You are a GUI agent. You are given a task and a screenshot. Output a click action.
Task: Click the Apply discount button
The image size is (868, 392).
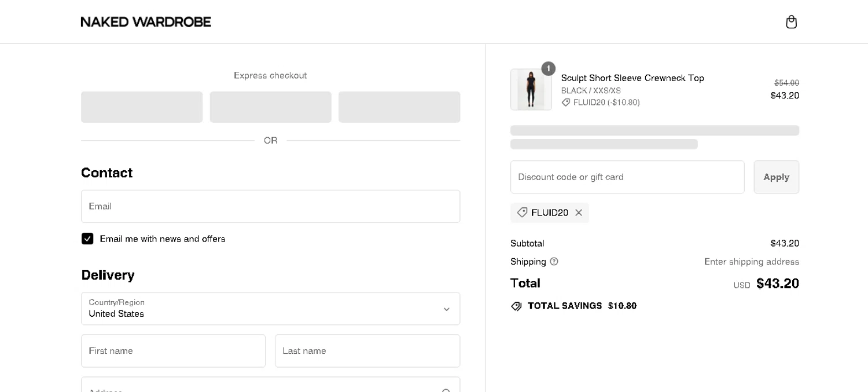tap(776, 177)
